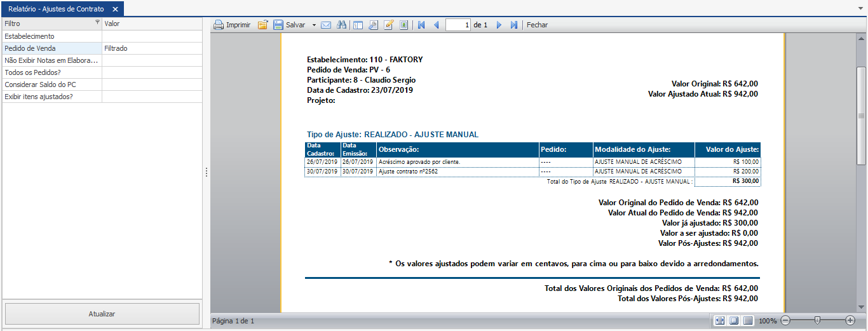The height and width of the screenshot is (331, 868).
Task: Click the envelope email icon
Action: [x=326, y=25]
